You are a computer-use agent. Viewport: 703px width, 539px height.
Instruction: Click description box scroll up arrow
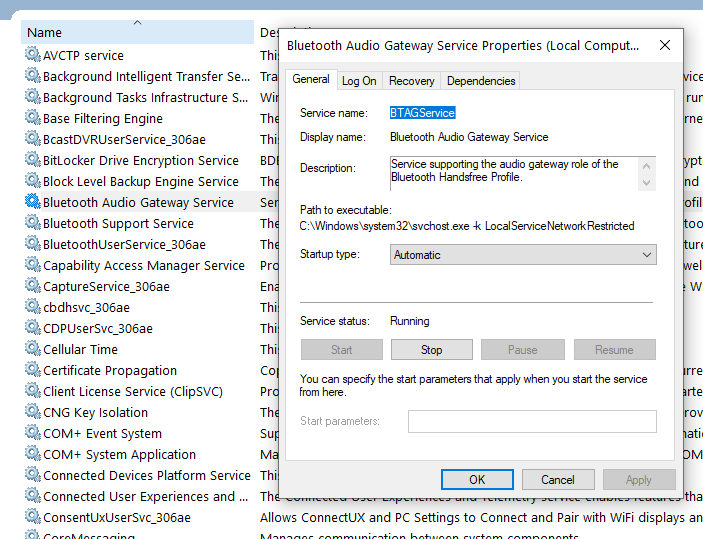pos(647,166)
